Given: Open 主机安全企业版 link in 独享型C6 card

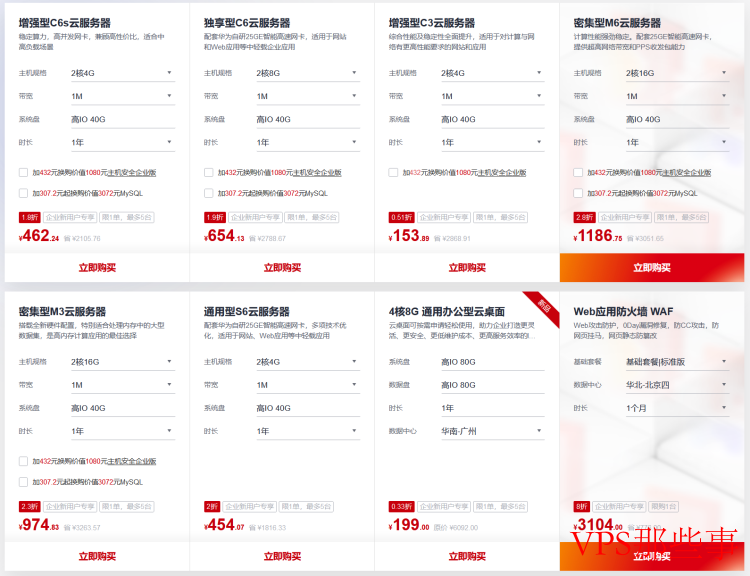Looking at the screenshot, I should (317, 173).
